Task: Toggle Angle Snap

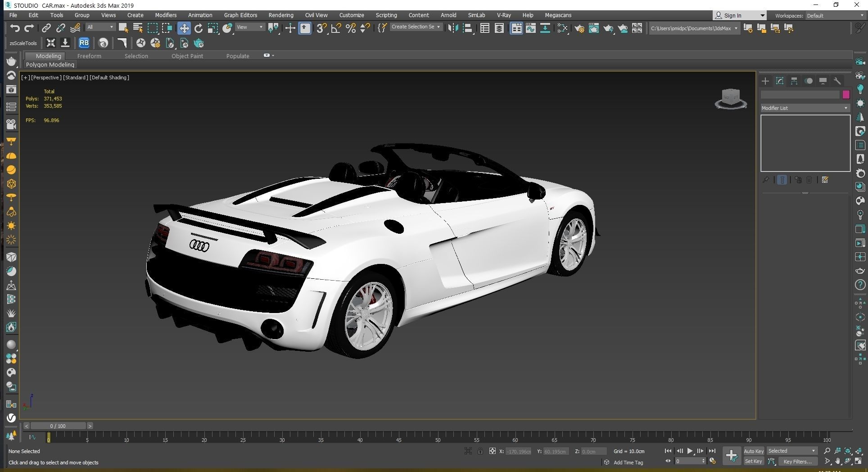Action: point(336,28)
